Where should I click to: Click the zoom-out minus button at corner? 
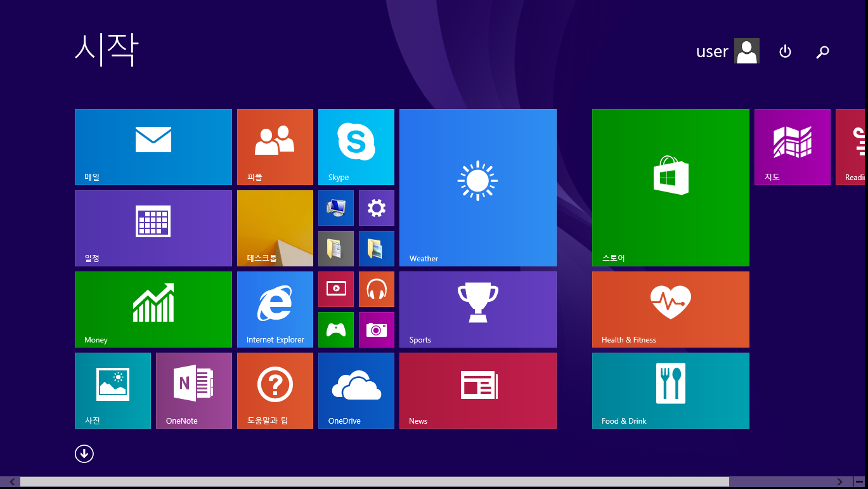tap(859, 482)
